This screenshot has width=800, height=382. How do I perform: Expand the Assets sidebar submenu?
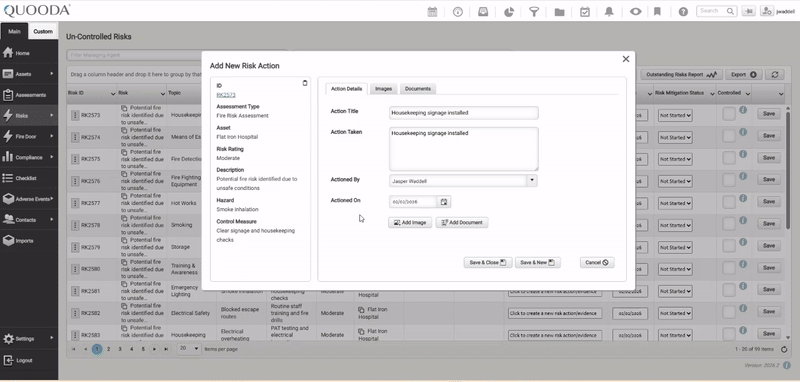click(52, 74)
